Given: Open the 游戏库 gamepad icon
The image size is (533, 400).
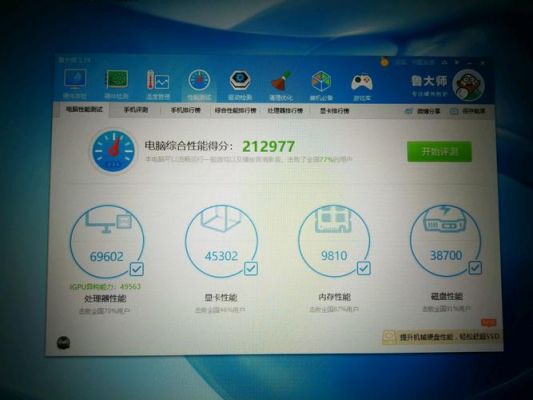Looking at the screenshot, I should coord(362,83).
